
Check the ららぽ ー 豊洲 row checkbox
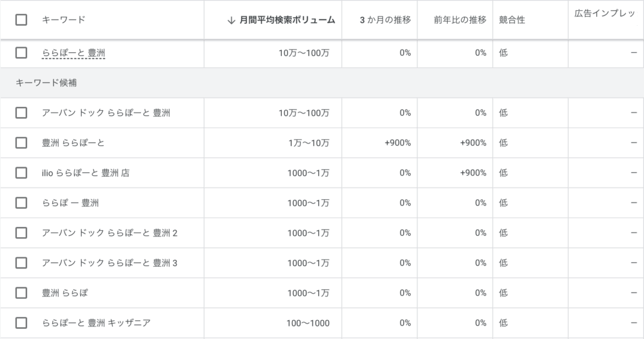coord(21,203)
